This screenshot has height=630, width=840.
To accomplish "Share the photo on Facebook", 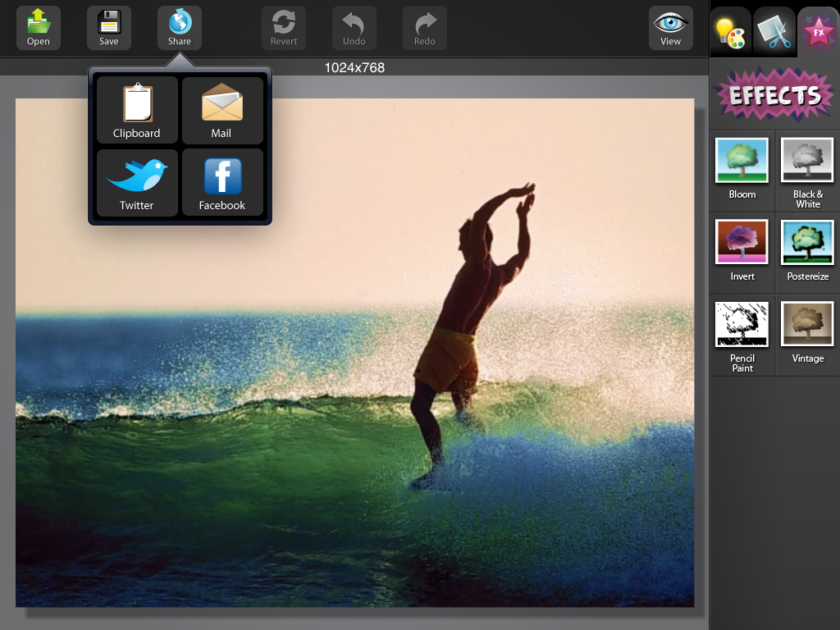I will pos(222,183).
